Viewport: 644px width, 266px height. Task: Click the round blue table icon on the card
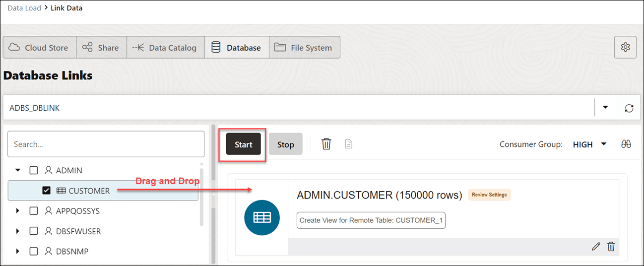click(x=262, y=217)
